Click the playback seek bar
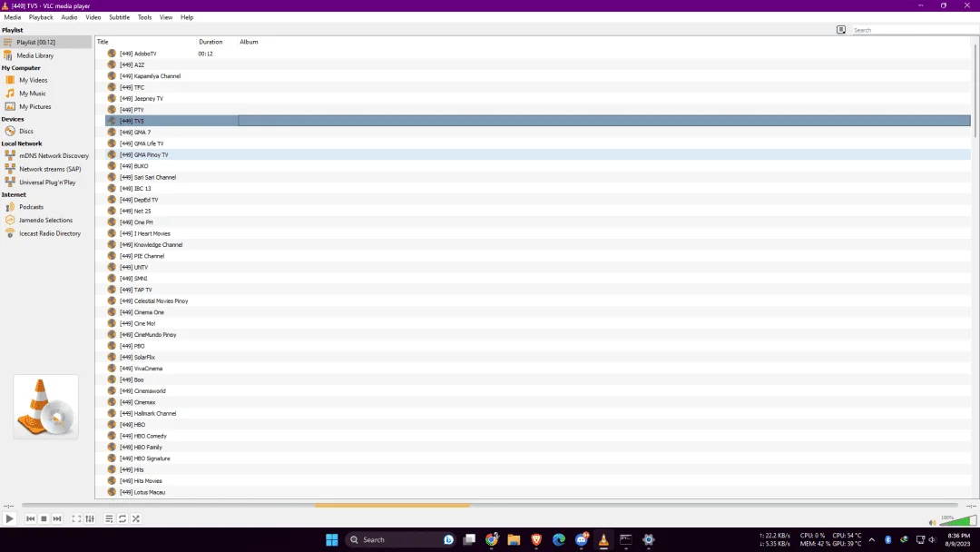The image size is (980, 552). click(489, 505)
